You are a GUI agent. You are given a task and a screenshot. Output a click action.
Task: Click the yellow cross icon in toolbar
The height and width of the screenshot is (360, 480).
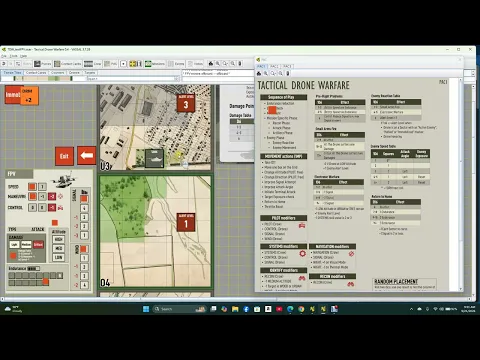click(133, 64)
